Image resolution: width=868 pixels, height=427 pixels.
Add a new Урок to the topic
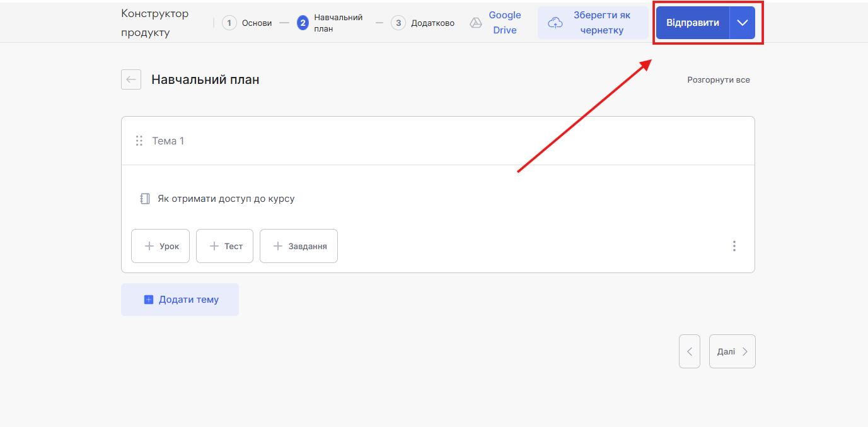point(160,246)
